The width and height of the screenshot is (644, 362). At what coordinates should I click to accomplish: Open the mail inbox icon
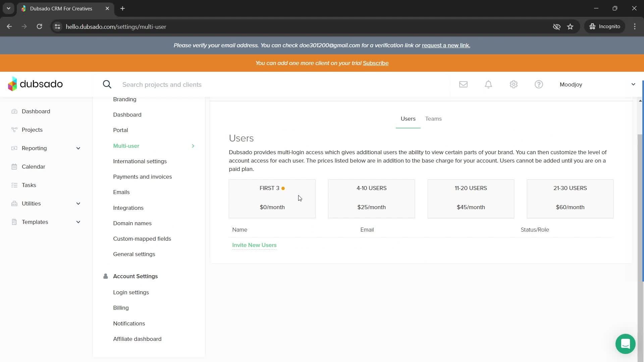(463, 84)
